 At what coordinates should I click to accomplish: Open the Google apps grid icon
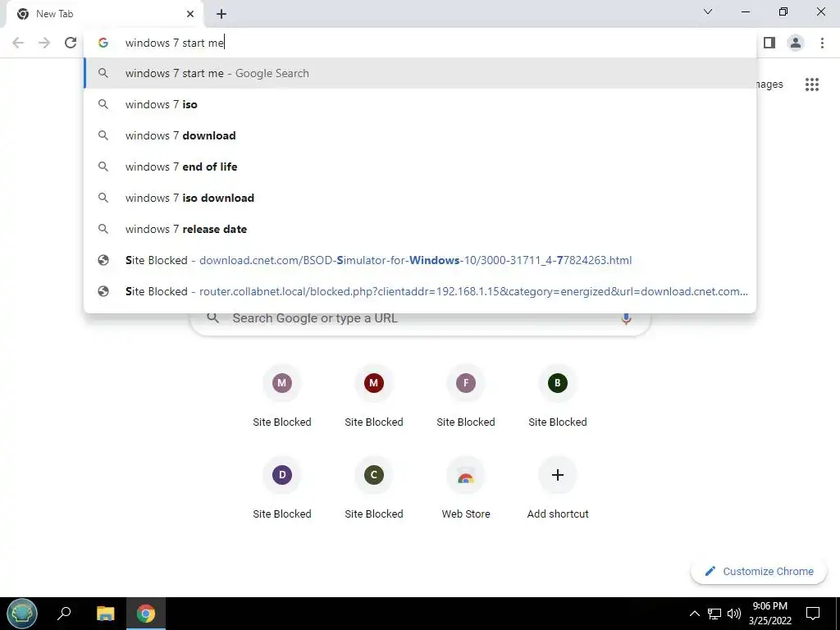point(812,84)
